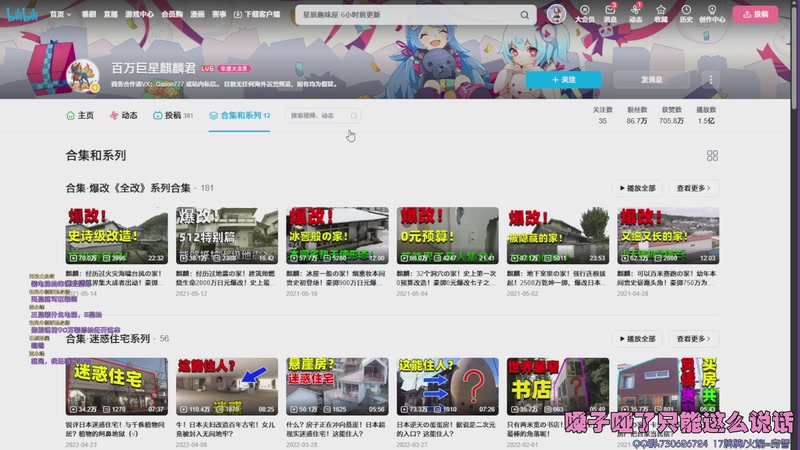Click 播放全部 for the 爆改 collection
Viewport: 800px width, 450px height.
[x=637, y=188]
